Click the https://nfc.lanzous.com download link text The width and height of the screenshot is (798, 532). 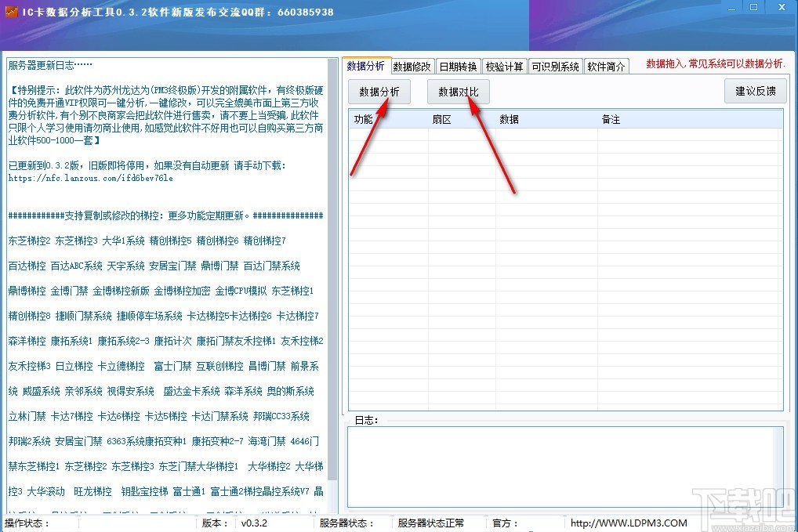click(91, 178)
